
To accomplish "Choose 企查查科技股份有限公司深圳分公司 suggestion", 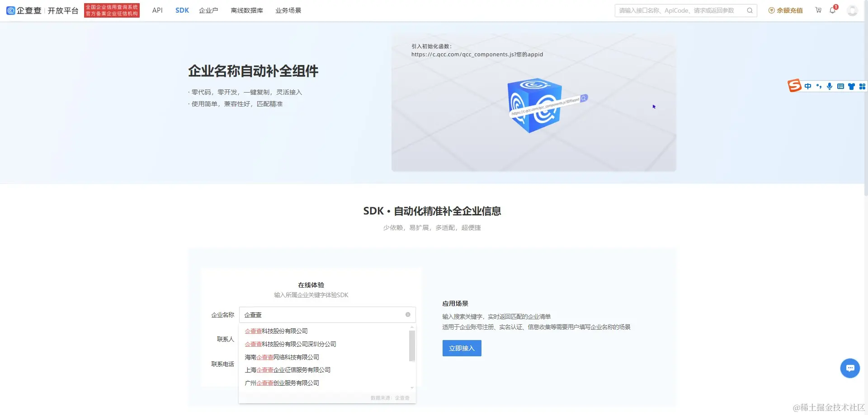I will pos(290,344).
